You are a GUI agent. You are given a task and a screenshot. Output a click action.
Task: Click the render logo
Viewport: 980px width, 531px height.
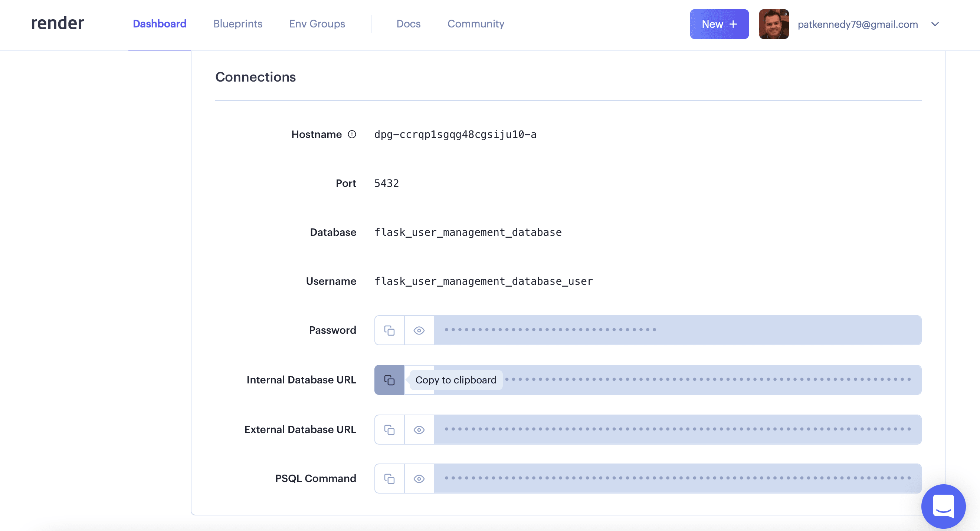[57, 24]
